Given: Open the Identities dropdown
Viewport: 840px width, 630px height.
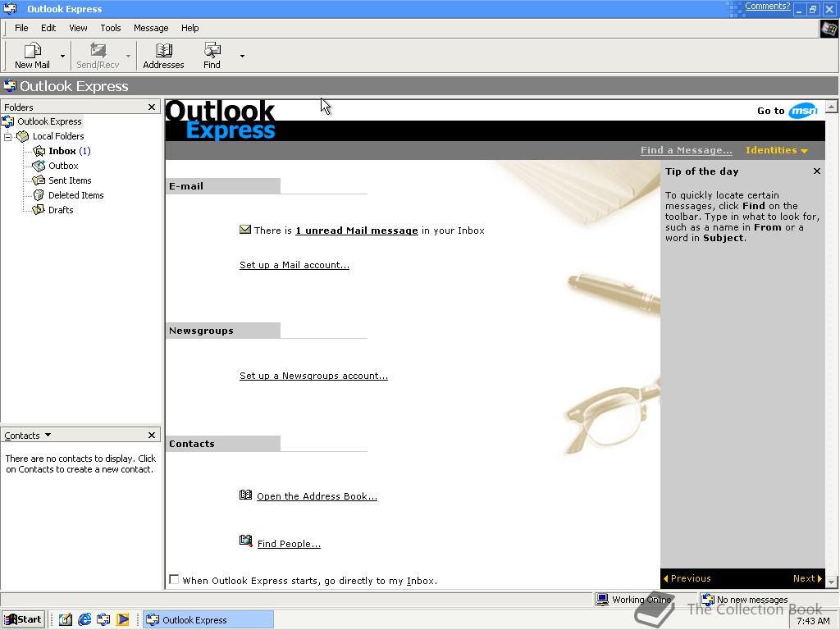Looking at the screenshot, I should (776, 150).
